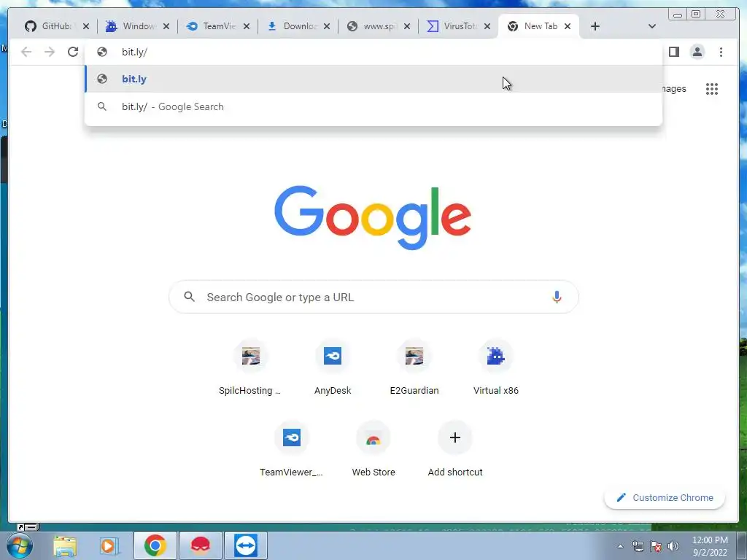The image size is (747, 560).
Task: Open the side panel icon
Action: tap(673, 52)
